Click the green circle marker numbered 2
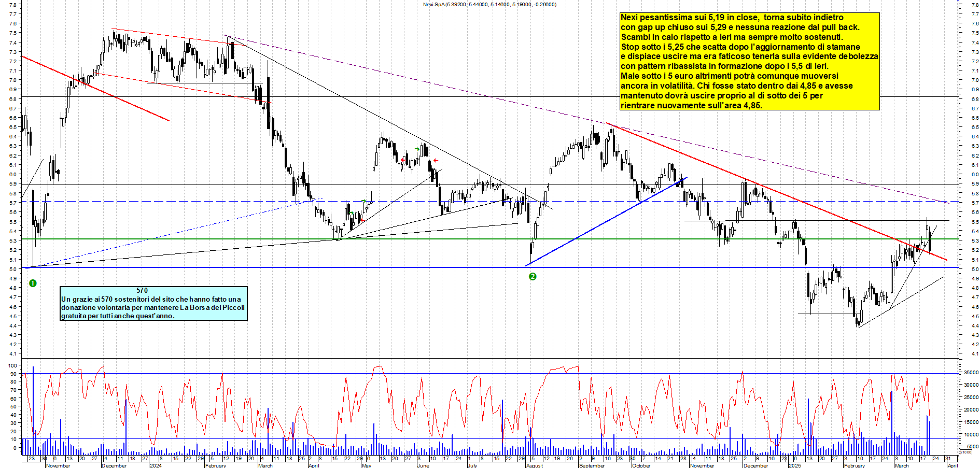980x468 pixels. click(533, 276)
